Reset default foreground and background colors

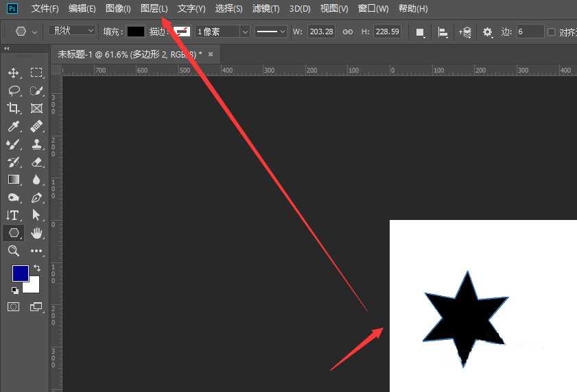tap(14, 291)
